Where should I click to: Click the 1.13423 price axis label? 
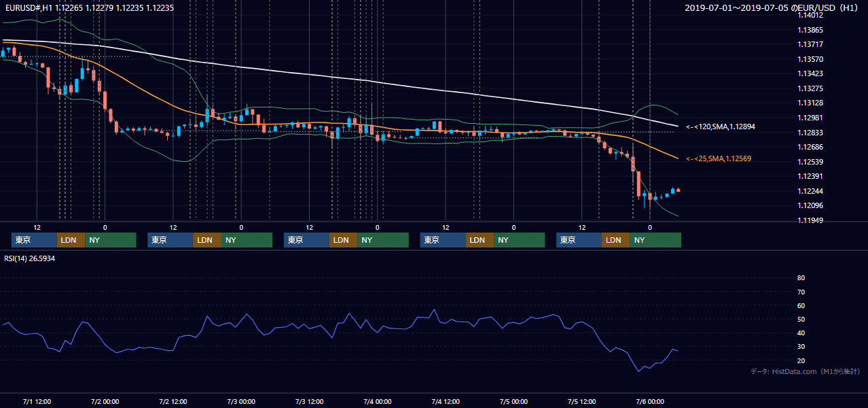point(810,73)
